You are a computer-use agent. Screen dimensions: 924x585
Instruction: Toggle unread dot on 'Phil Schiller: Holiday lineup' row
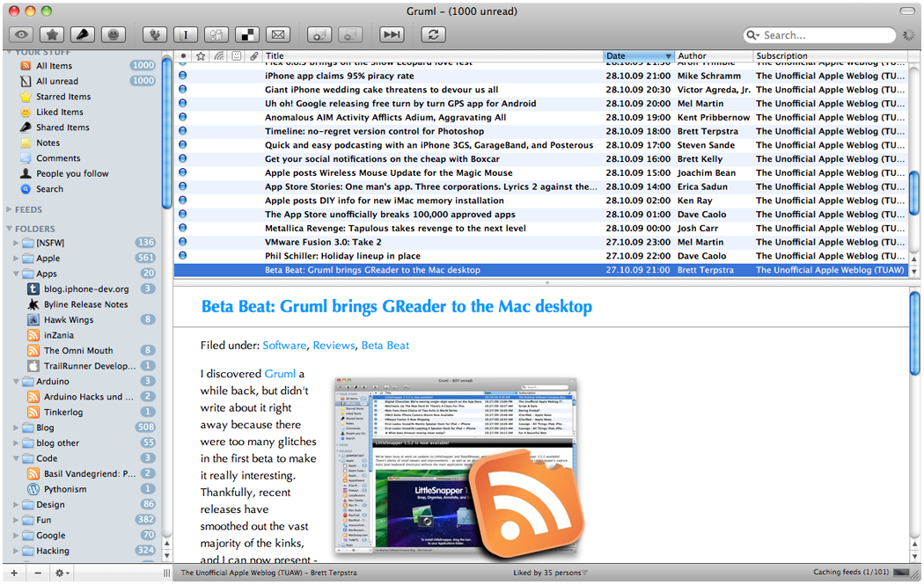pos(183,256)
